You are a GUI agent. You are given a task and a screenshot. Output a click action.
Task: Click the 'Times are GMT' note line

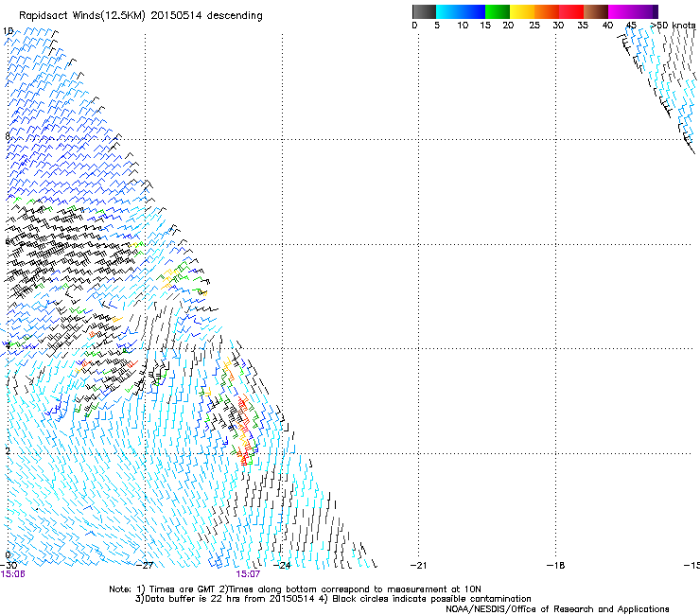(295, 589)
